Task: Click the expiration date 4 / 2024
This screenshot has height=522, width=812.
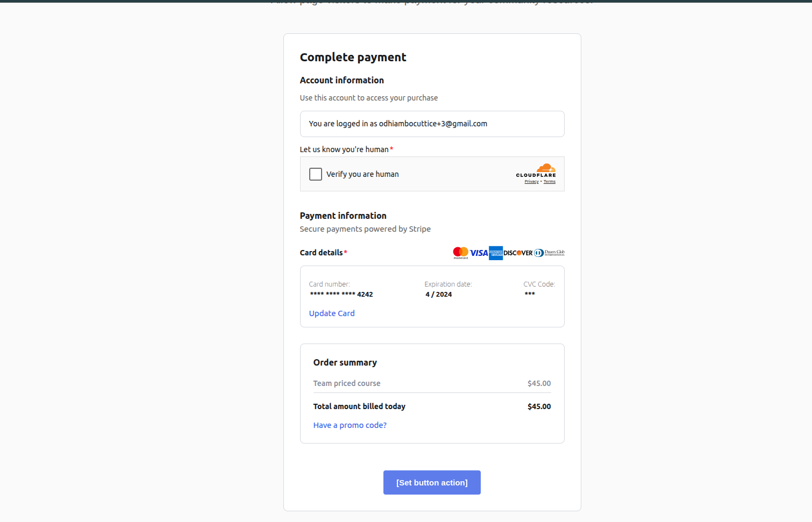Action: click(x=439, y=295)
